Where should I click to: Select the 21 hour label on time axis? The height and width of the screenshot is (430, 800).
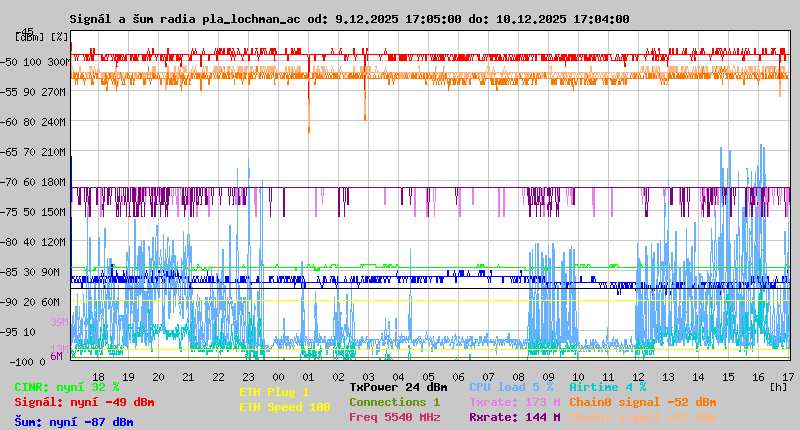pyautogui.click(x=188, y=377)
